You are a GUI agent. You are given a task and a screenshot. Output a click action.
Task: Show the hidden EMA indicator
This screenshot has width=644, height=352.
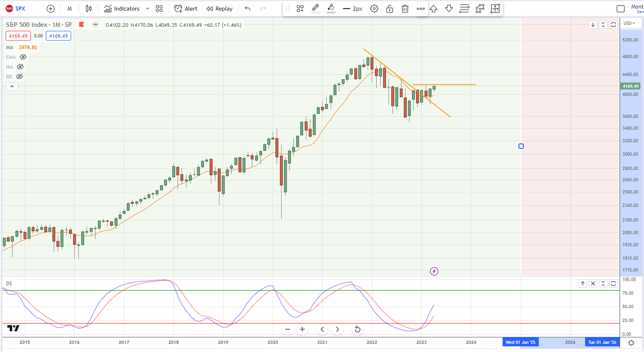coord(23,57)
